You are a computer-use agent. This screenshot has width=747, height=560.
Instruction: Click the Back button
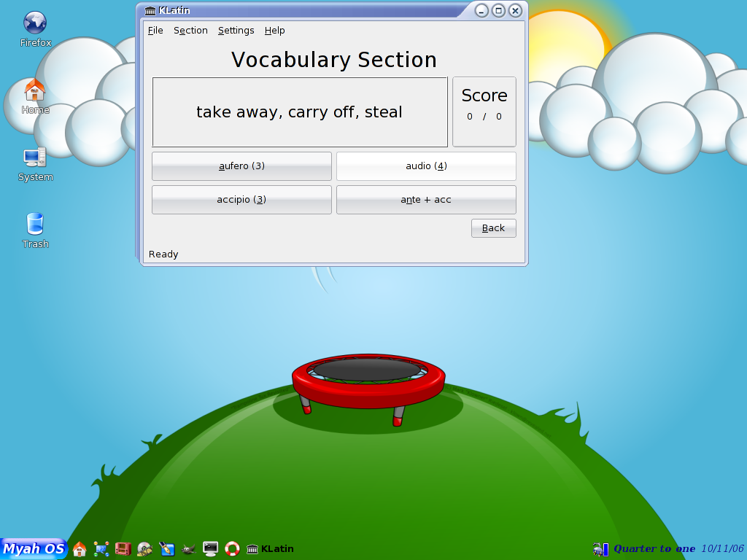point(494,228)
